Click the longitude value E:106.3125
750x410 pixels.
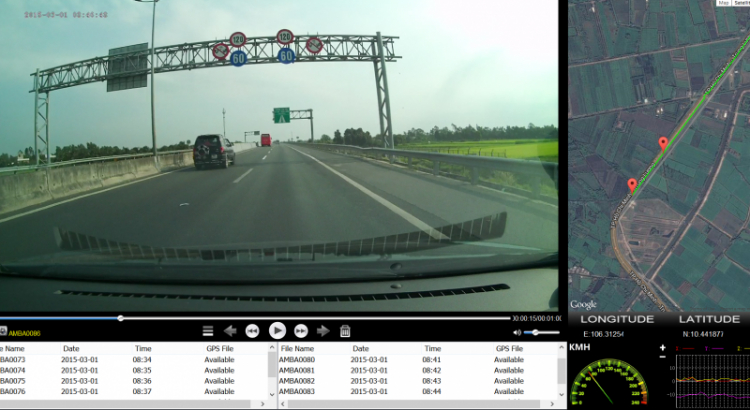click(x=604, y=334)
